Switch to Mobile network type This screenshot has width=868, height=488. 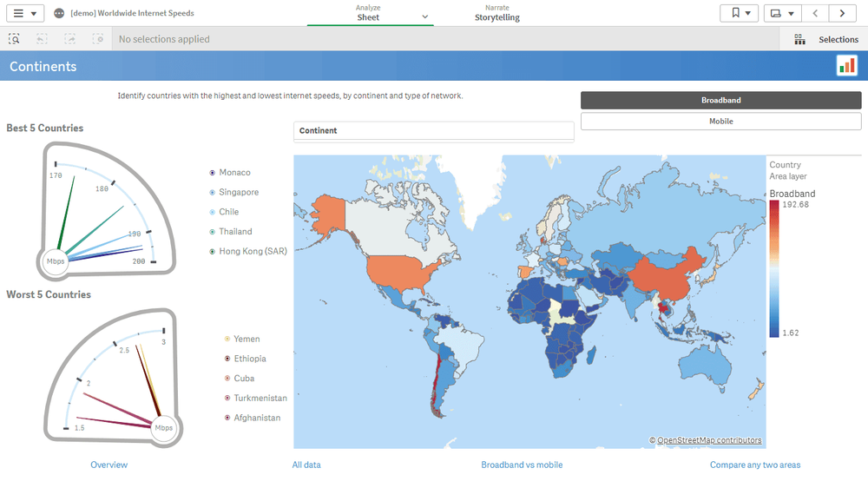tap(720, 122)
